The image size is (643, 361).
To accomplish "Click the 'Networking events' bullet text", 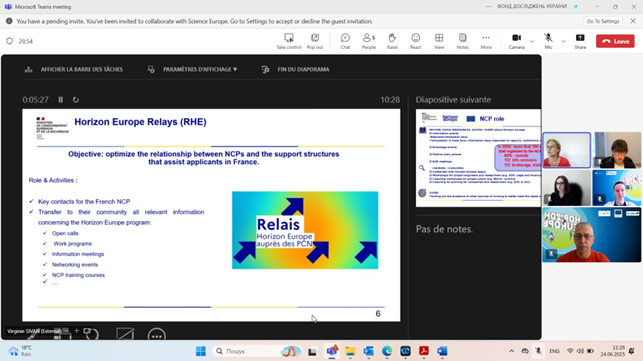I will pos(75,265).
